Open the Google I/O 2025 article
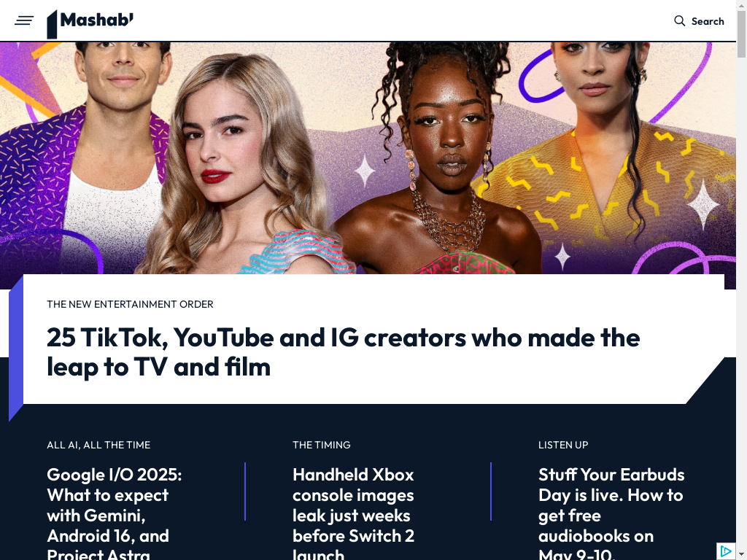 pos(115,513)
